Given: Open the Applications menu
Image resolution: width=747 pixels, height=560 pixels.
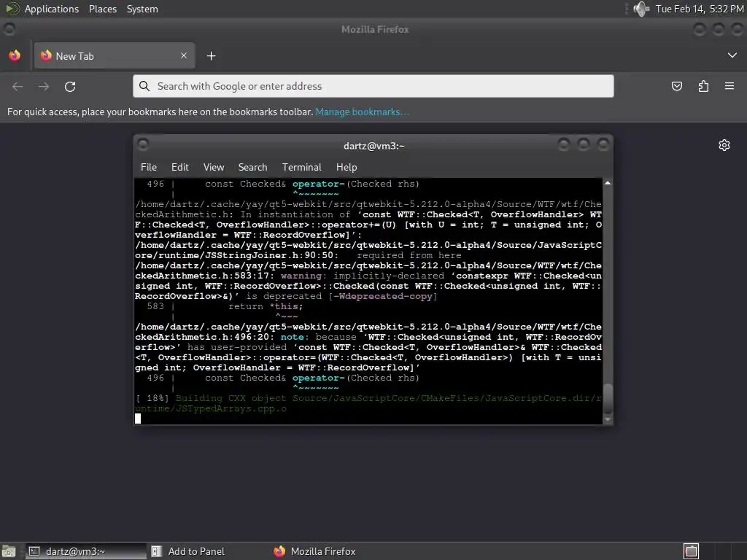Looking at the screenshot, I should (52, 9).
